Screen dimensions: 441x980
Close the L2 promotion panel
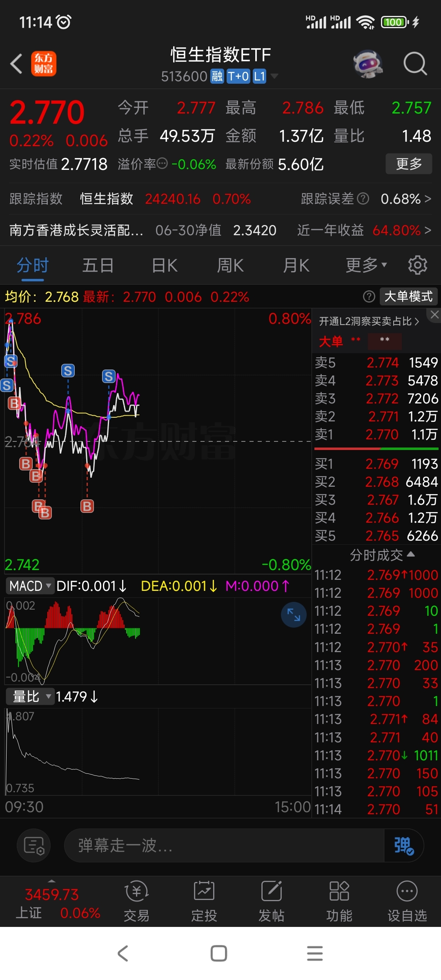pos(434,314)
